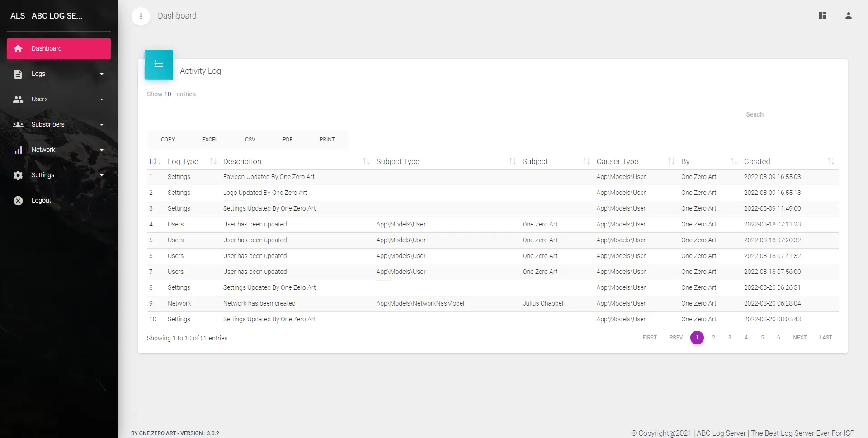The width and height of the screenshot is (868, 438).
Task: Click 'App\Models\NetworkNasModel' subject type cell
Action: click(x=420, y=304)
